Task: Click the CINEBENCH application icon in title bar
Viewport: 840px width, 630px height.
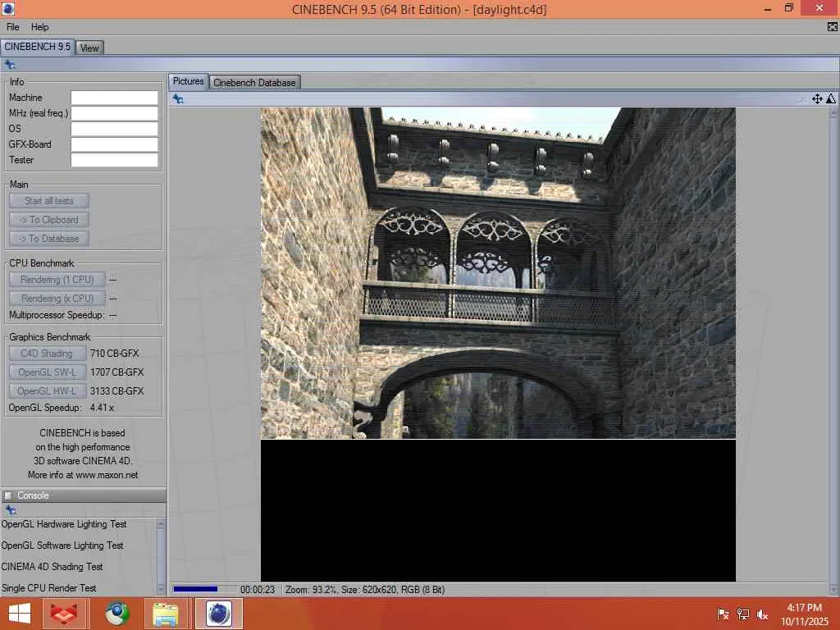Action: point(8,8)
